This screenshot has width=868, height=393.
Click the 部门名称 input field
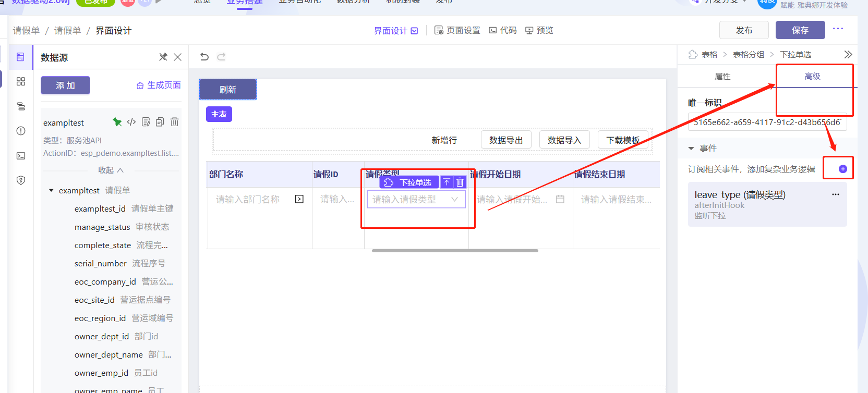pyautogui.click(x=253, y=200)
